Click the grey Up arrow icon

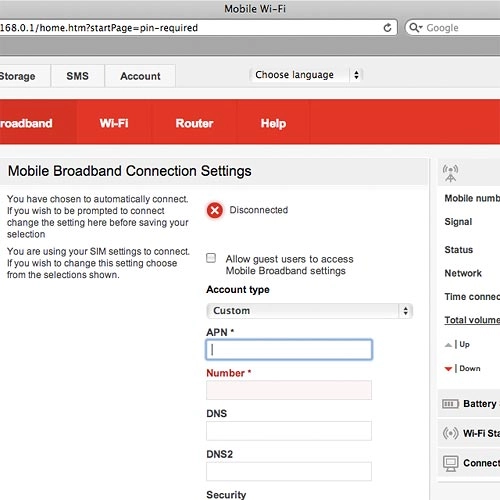click(448, 345)
